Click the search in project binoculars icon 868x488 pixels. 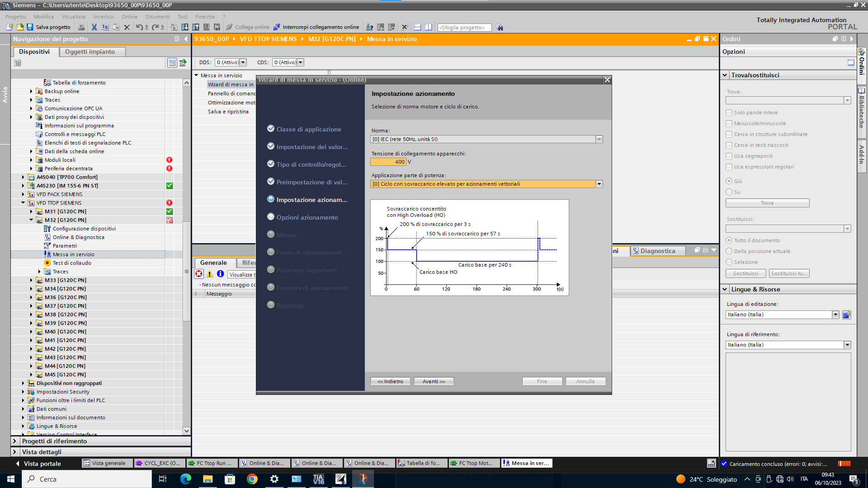point(500,27)
